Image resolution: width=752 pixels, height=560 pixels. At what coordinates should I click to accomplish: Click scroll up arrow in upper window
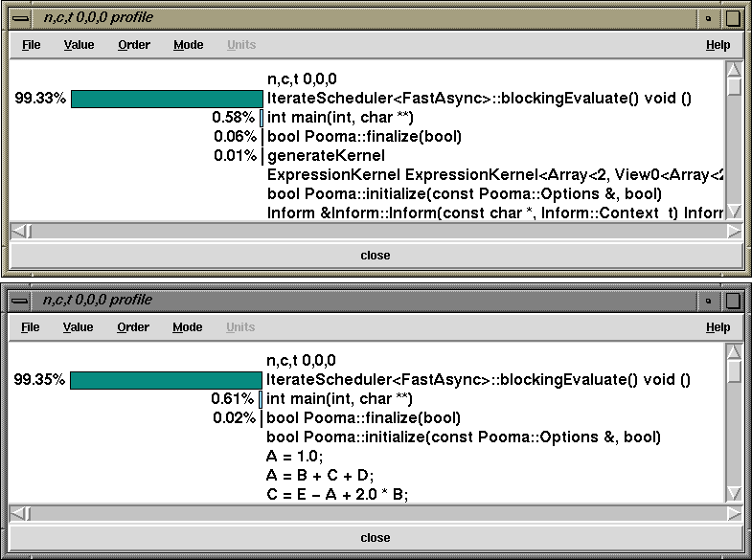(734, 69)
